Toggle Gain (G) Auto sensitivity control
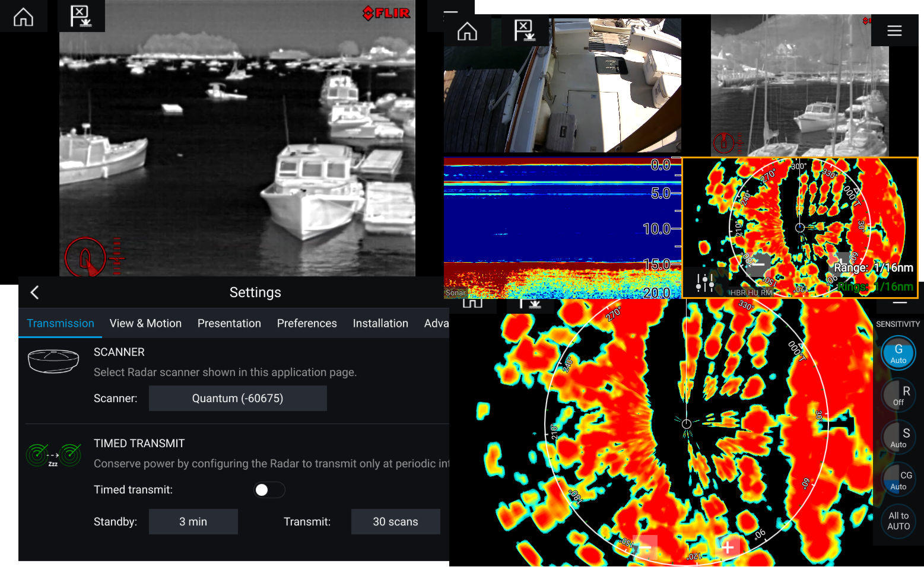 coord(898,353)
